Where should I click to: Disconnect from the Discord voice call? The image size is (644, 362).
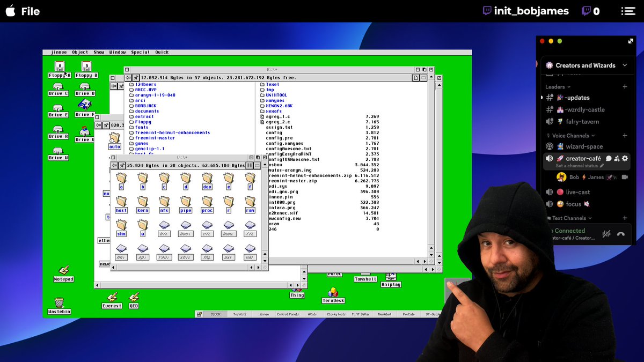[x=621, y=234]
